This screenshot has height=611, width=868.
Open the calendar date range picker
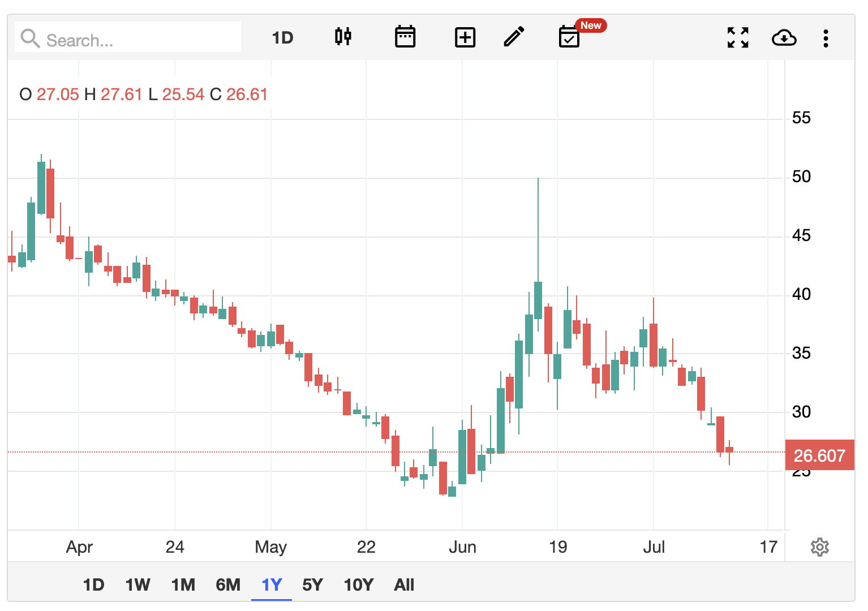pyautogui.click(x=405, y=37)
